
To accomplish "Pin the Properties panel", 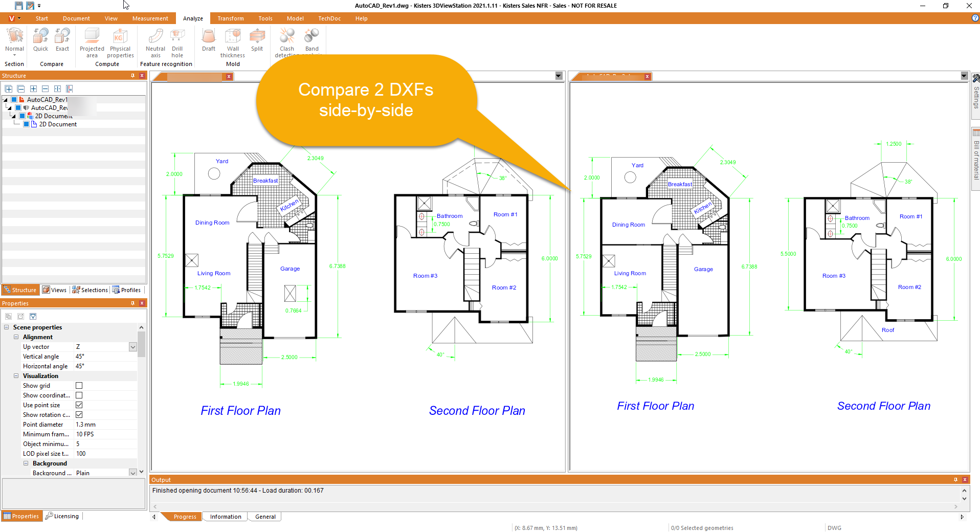I will tap(132, 303).
